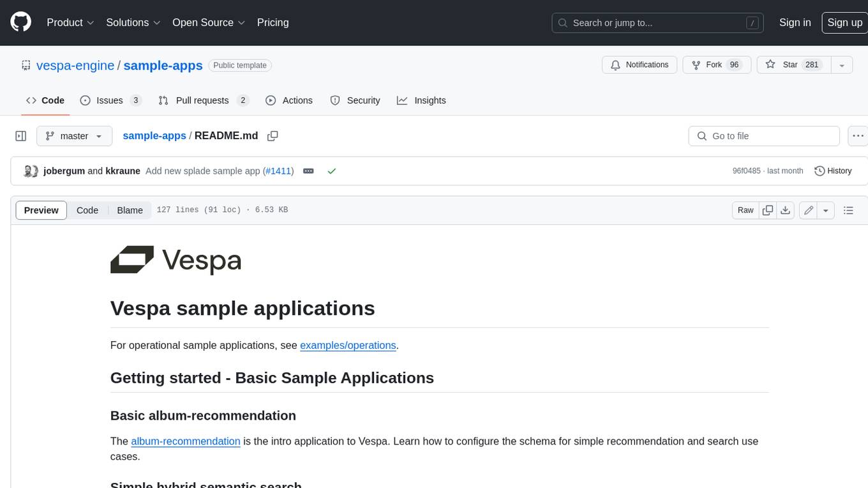Open the Insights tab

click(421, 100)
